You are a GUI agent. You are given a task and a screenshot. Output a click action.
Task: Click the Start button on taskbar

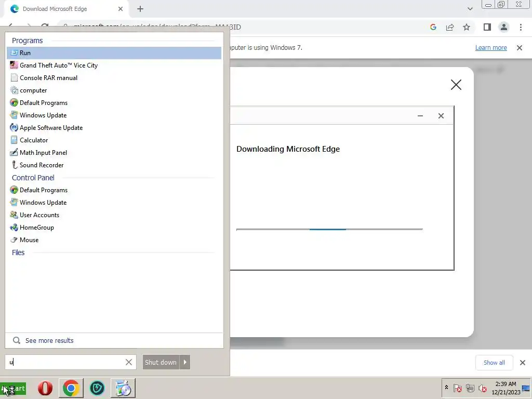coord(13,389)
